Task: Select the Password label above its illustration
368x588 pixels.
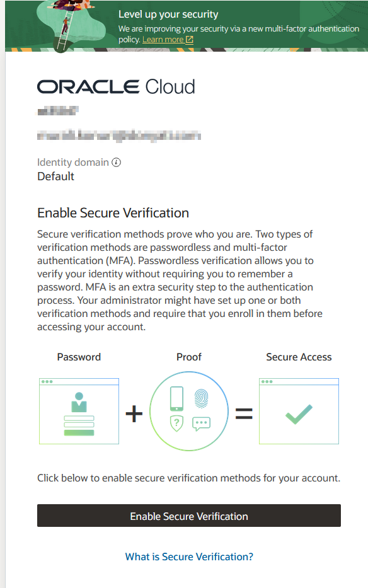Action: [78, 357]
